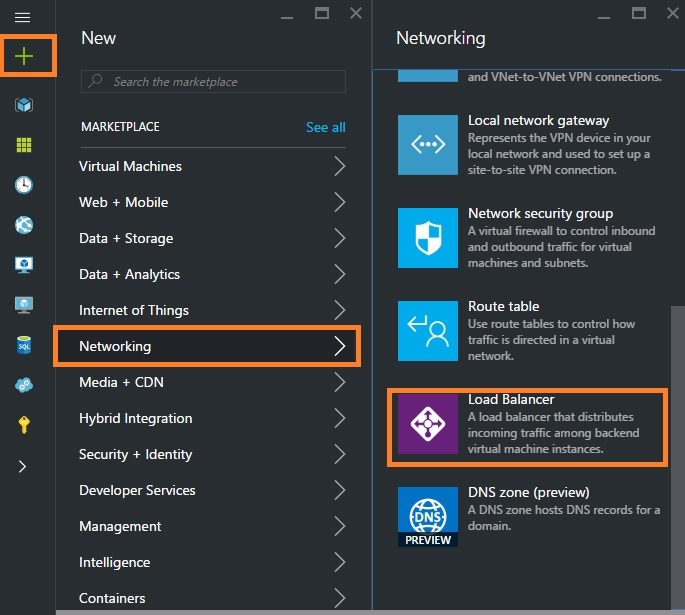Click the DNS zone preview icon
Screen dimensions: 685x615
pos(428,516)
